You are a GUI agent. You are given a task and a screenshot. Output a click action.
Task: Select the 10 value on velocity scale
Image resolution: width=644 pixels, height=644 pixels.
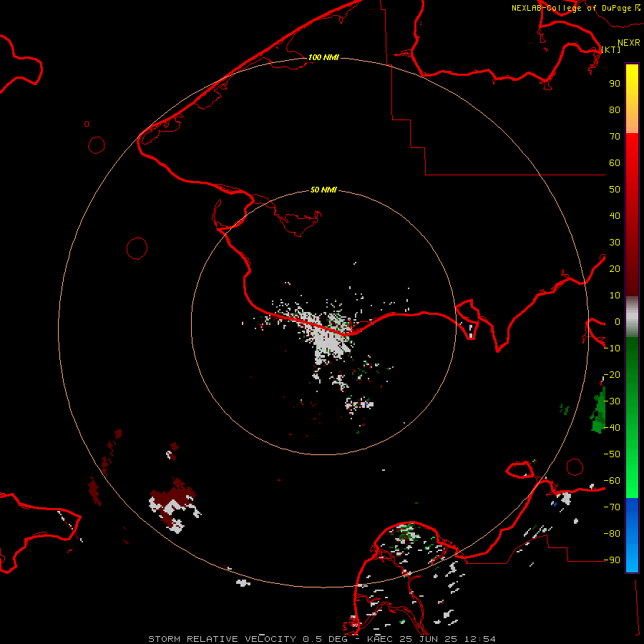coord(615,296)
